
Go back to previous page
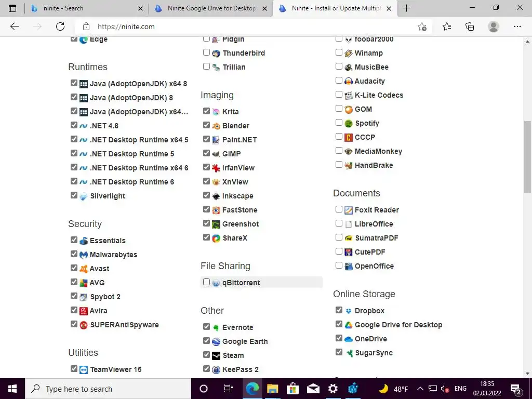pos(14,26)
